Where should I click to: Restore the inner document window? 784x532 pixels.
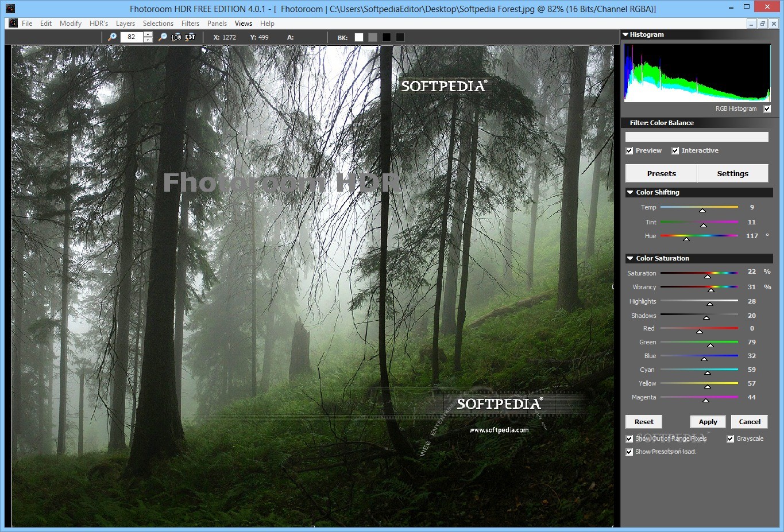763,24
